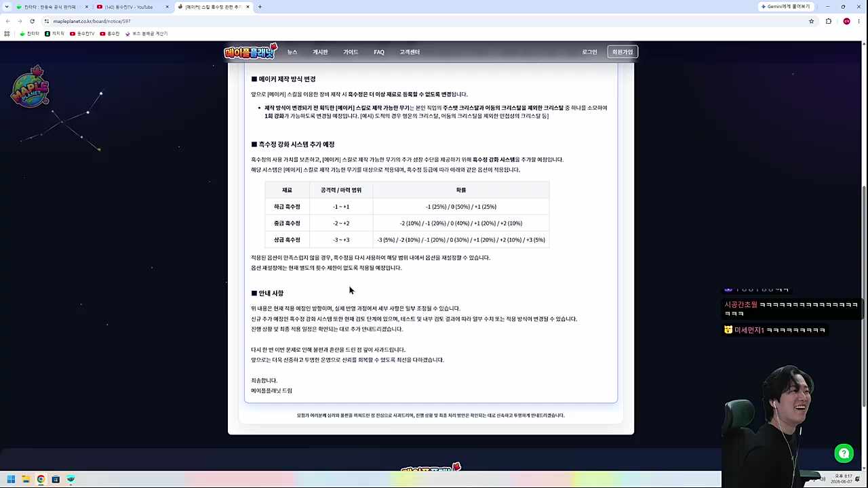Click the 시공간초월 chat username
868x488 pixels.
[741, 305]
